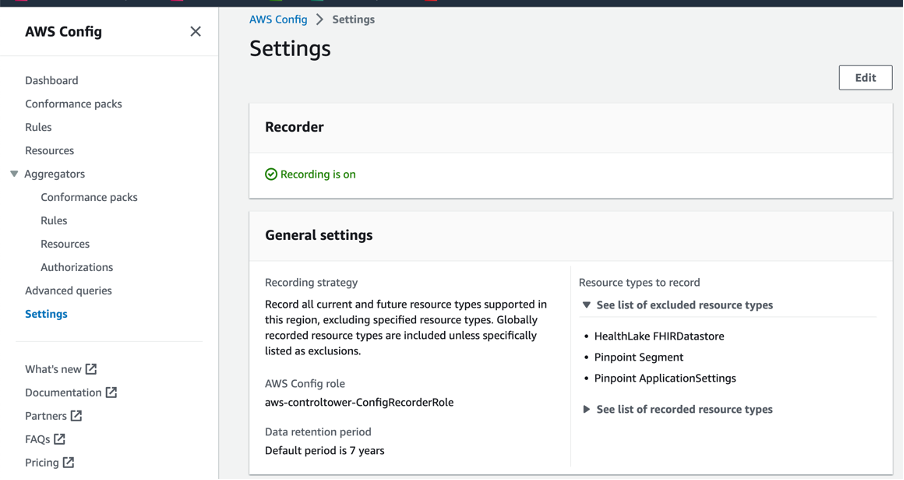The image size is (904, 480).
Task: Open the top-level Resources page
Action: tap(49, 150)
